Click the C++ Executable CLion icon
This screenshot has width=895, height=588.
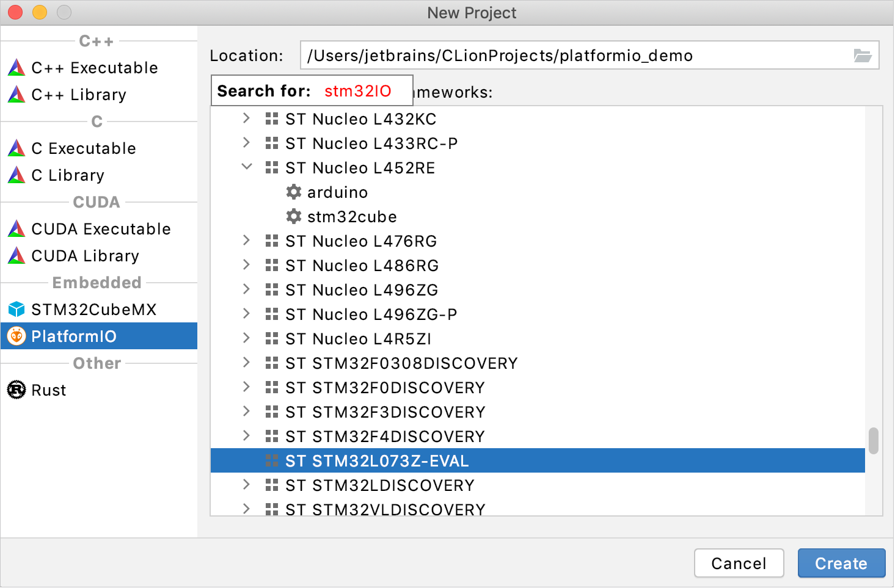(x=16, y=67)
